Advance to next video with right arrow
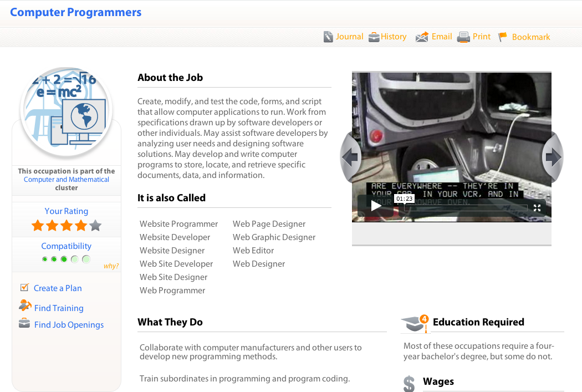This screenshot has height=392, width=582. 553,157
